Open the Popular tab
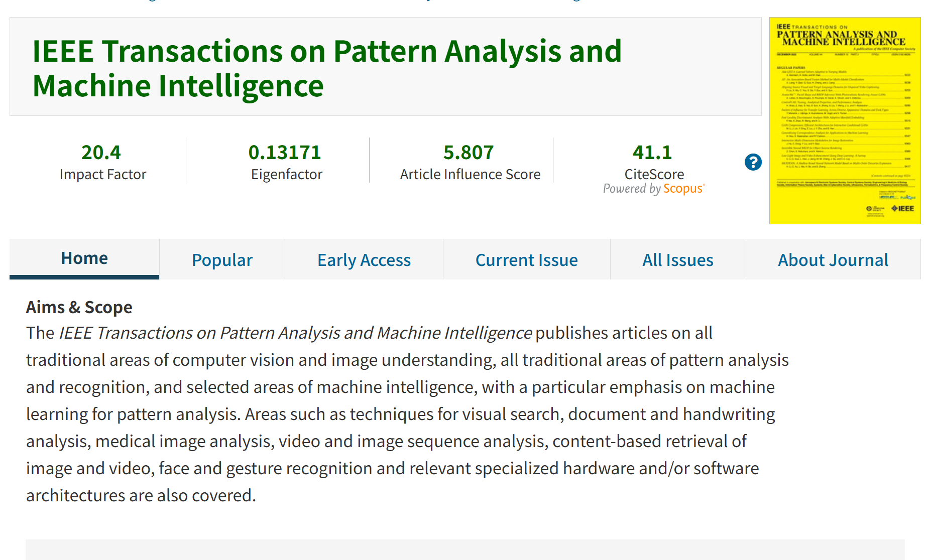929x560 pixels. point(222,259)
